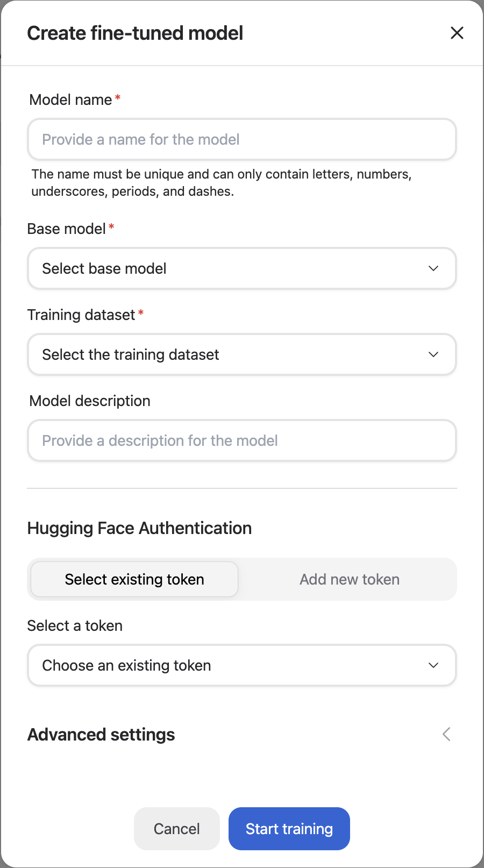Click the chevron next to Advanced settings
Viewport: 484px width, 868px height.
[446, 734]
